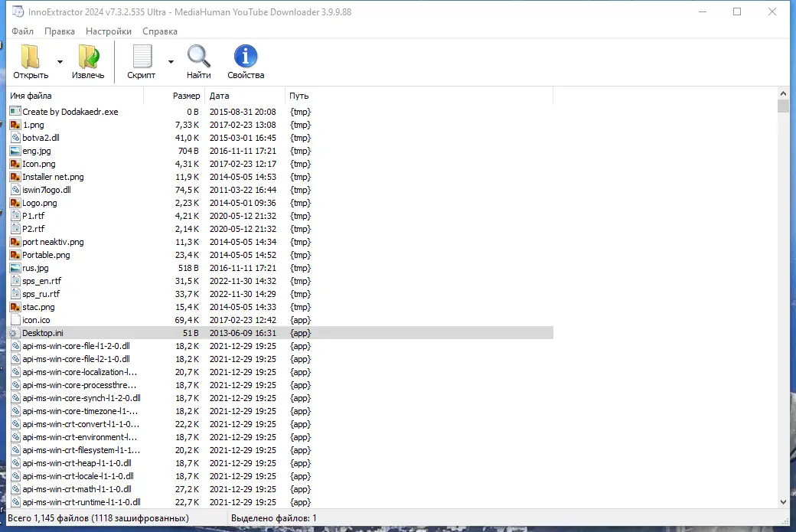This screenshot has height=532, width=796.
Task: Click {tmp} path in the stac.png row
Action: (300, 307)
